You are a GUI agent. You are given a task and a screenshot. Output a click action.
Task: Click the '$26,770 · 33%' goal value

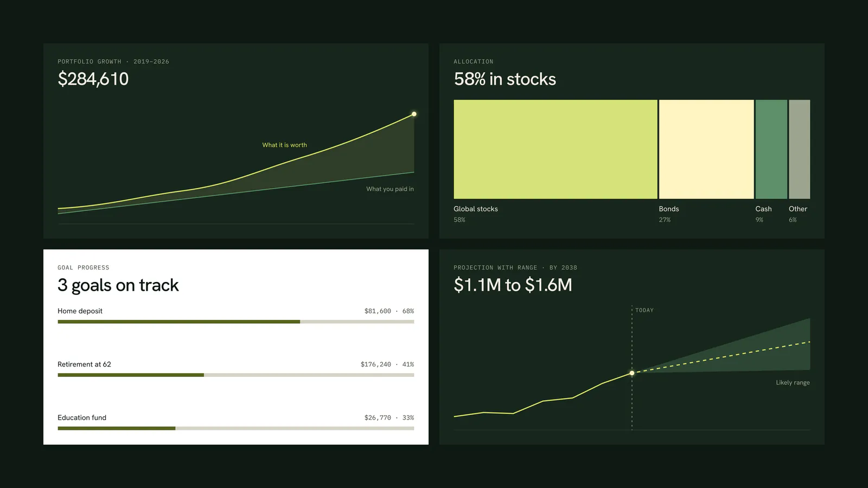click(389, 418)
